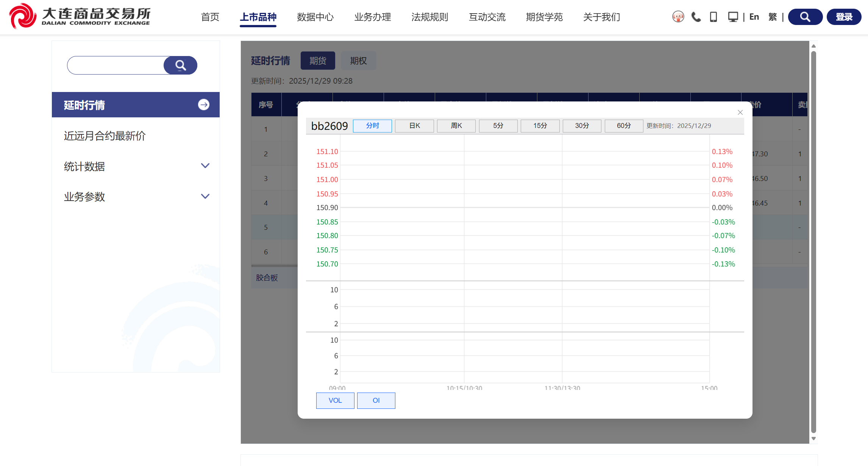Click the robot assistant avatar icon
Screen dimensions: 868x466
[x=678, y=17]
